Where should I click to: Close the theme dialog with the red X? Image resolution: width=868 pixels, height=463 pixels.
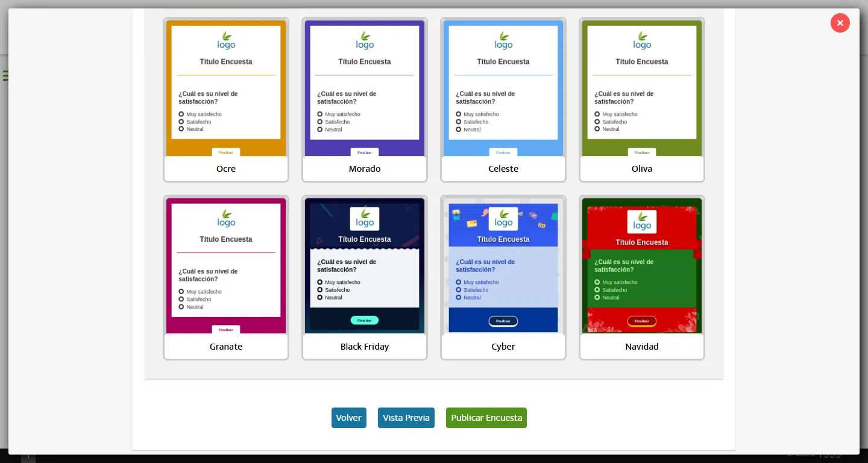pos(840,23)
